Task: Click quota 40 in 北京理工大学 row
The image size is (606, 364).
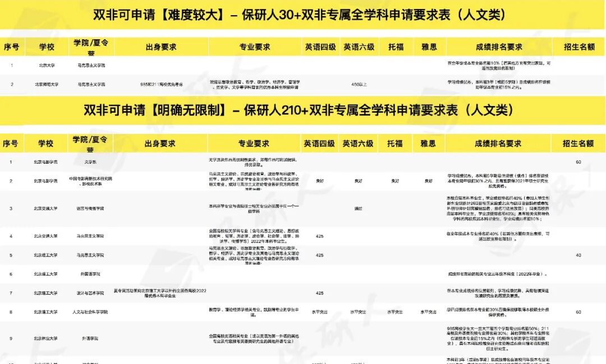Action: pos(578,255)
